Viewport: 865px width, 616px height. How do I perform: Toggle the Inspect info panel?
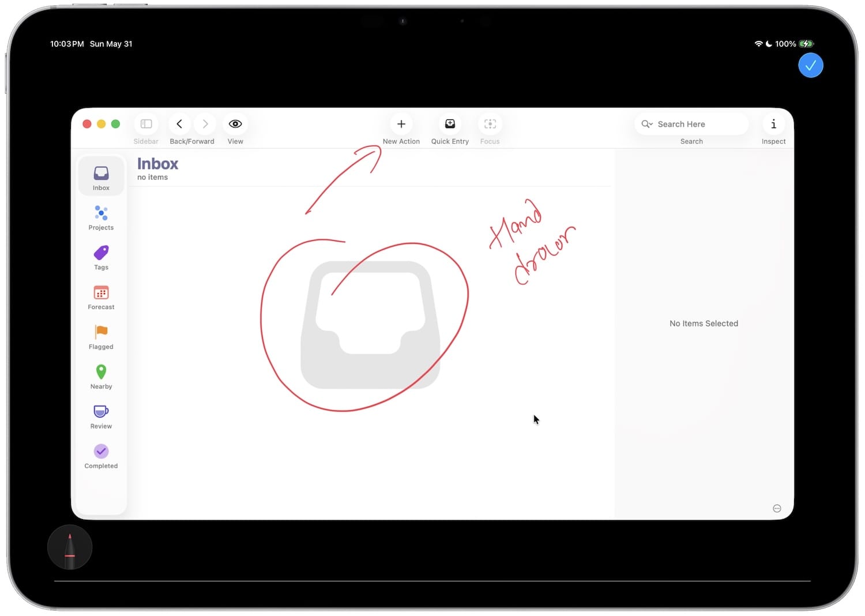click(773, 124)
